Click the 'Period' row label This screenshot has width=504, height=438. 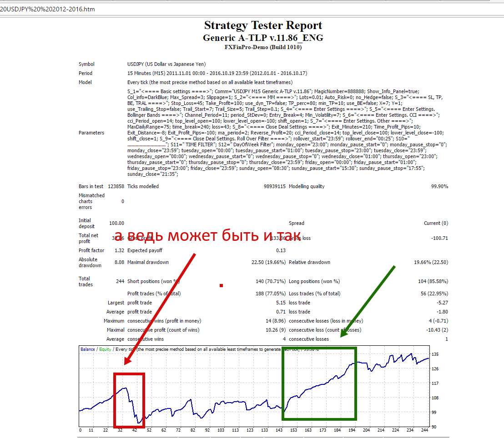(86, 73)
